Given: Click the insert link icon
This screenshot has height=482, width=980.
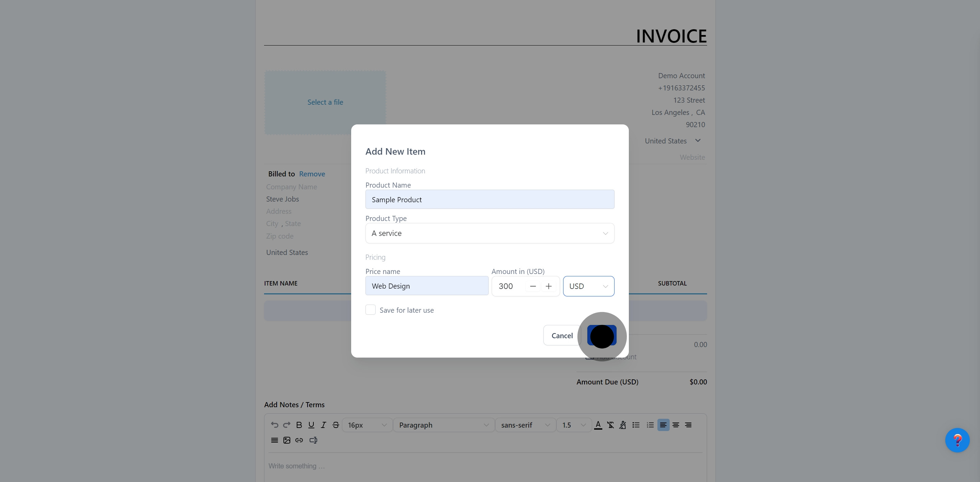Looking at the screenshot, I should pos(299,440).
